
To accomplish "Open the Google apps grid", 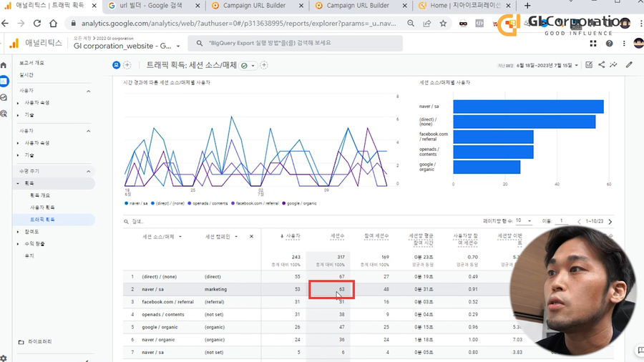I will pyautogui.click(x=593, y=43).
